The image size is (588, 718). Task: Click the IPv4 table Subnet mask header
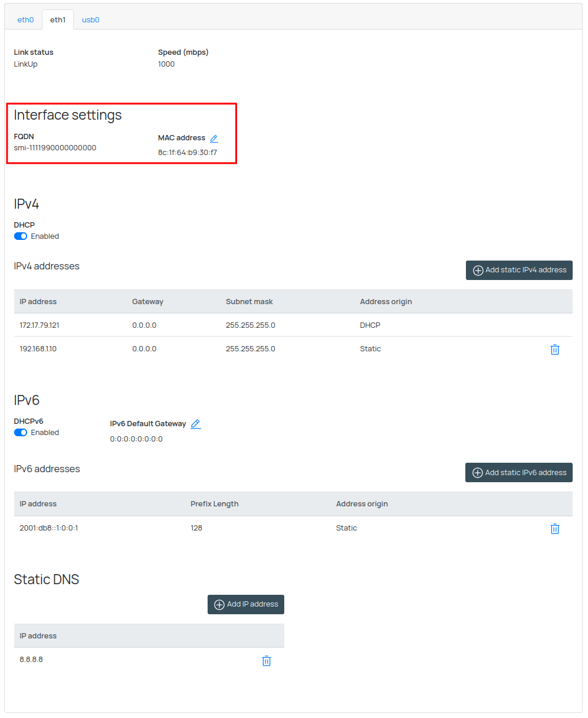pos(249,302)
